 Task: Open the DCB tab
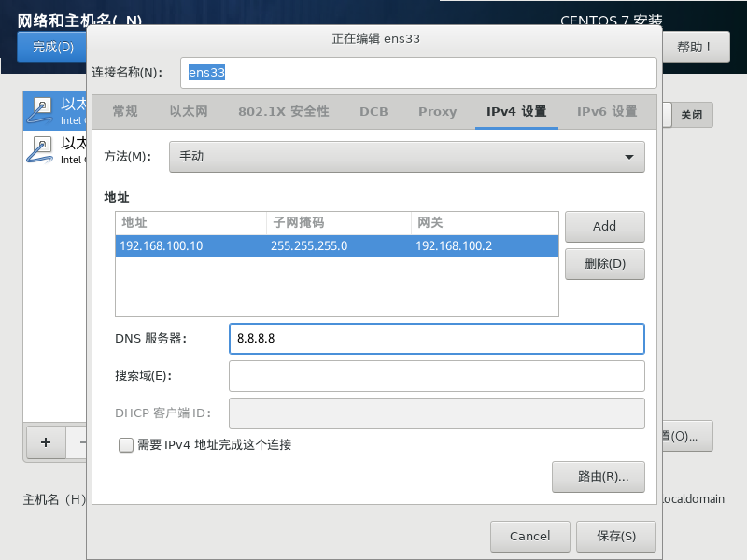[373, 111]
